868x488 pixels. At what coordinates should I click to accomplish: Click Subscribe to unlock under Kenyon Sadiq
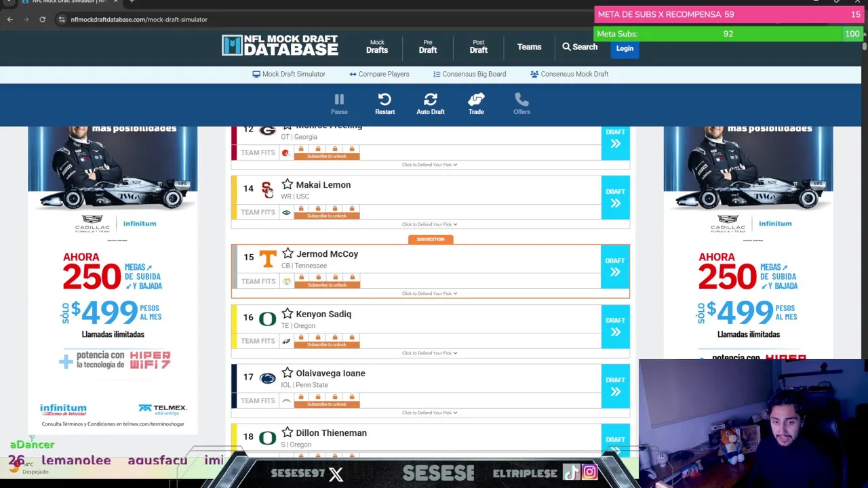pyautogui.click(x=327, y=344)
